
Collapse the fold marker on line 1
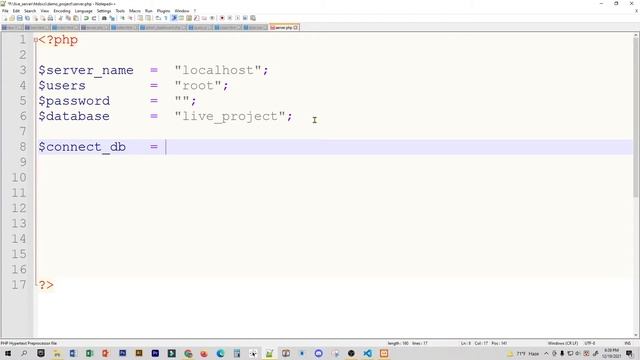(x=36, y=40)
